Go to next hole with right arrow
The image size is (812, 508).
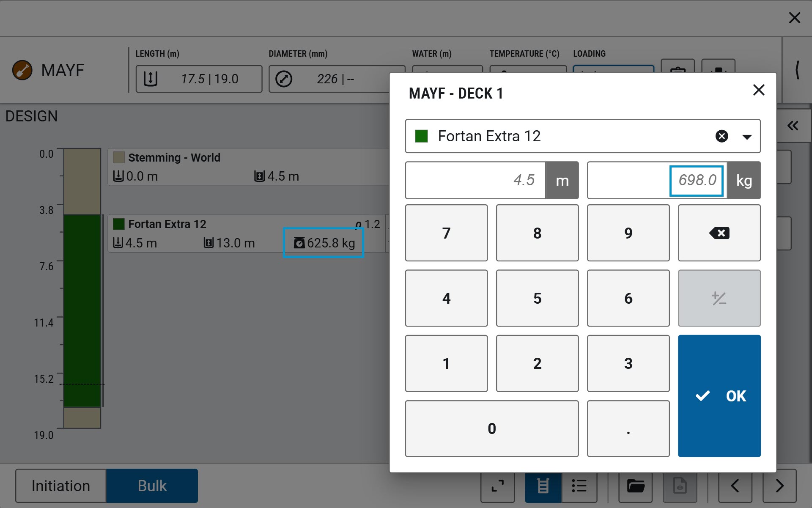coord(779,486)
